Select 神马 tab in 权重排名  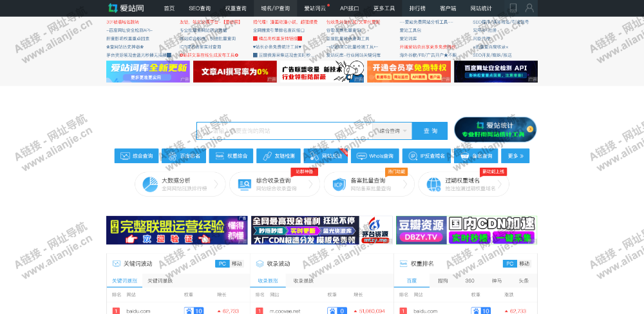(x=497, y=280)
